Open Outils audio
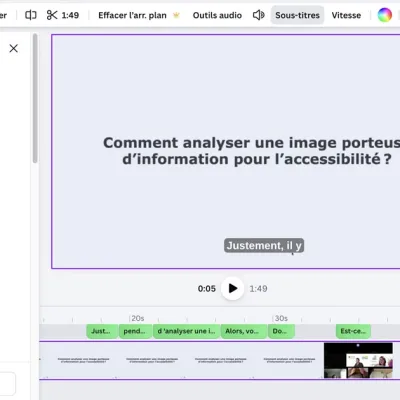The height and width of the screenshot is (400, 400). pos(217,15)
